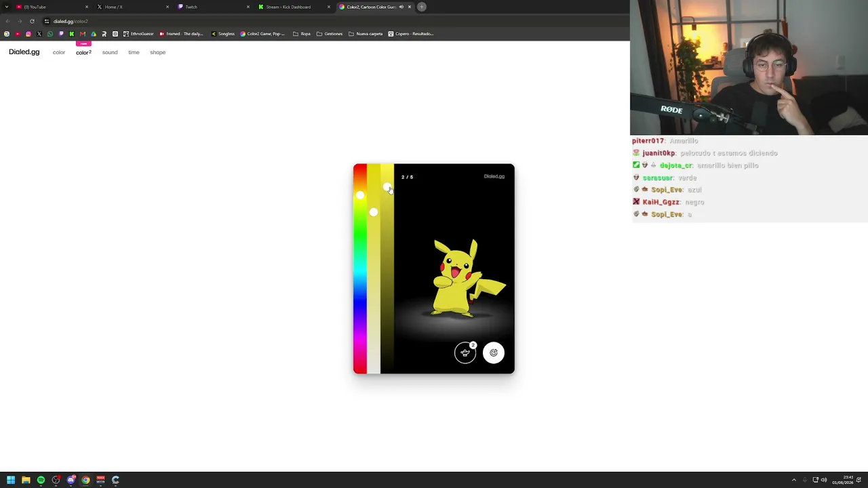Image resolution: width=868 pixels, height=488 pixels.
Task: View site information icon in address bar
Action: point(47,21)
